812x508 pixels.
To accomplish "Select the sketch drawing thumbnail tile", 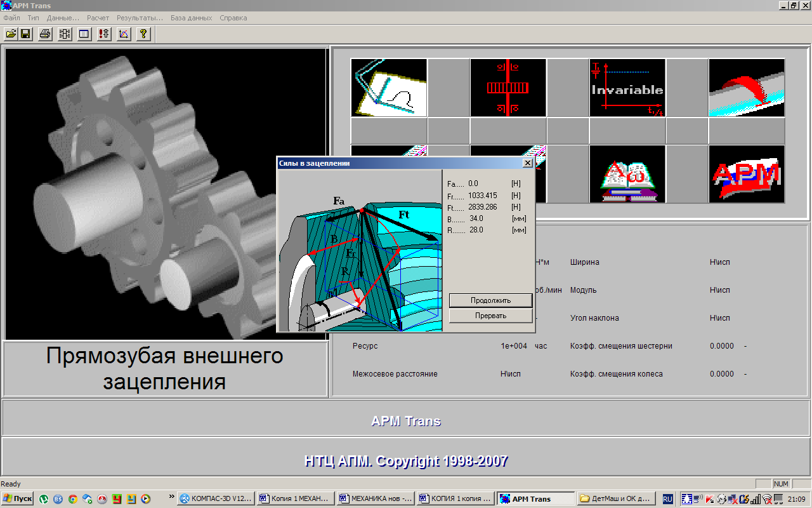I will (x=389, y=88).
